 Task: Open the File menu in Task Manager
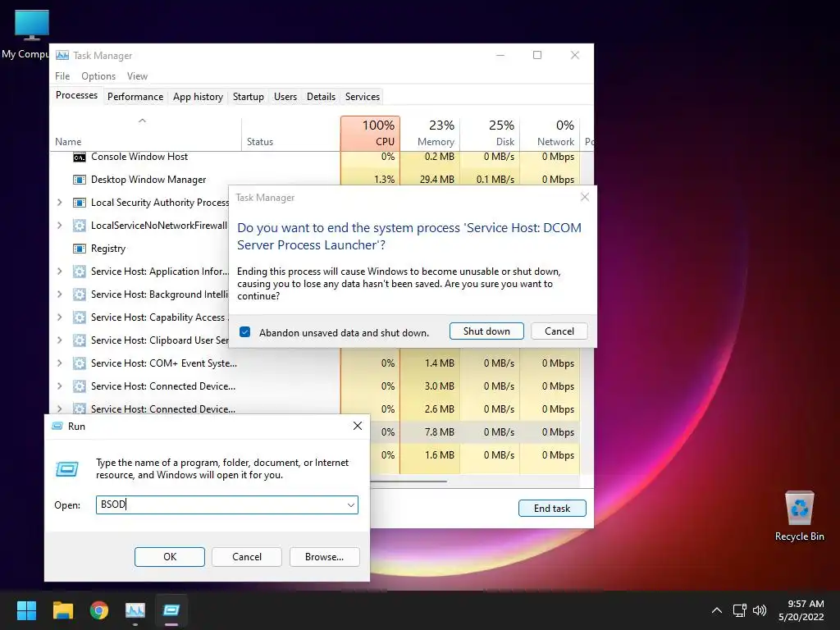coord(62,76)
